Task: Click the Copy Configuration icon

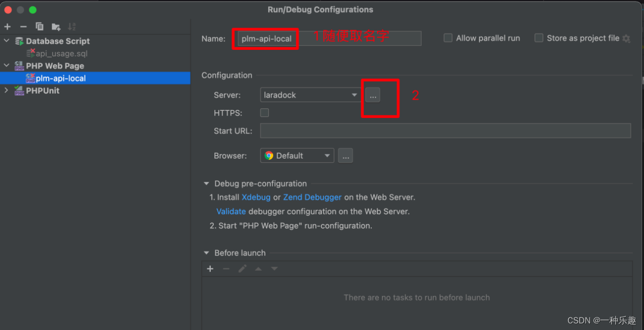Action: (39, 26)
